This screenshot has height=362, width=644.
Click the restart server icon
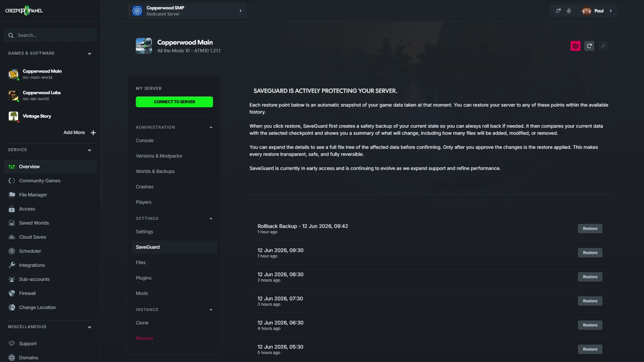(x=589, y=46)
